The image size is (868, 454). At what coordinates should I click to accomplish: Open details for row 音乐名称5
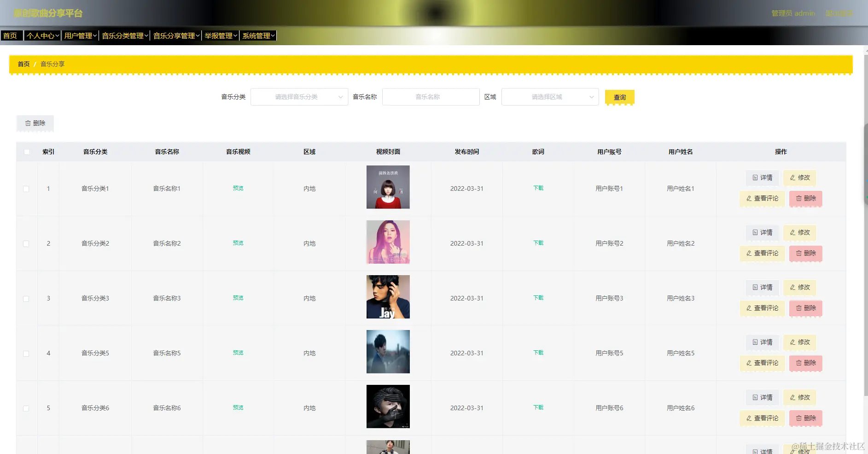[762, 342]
